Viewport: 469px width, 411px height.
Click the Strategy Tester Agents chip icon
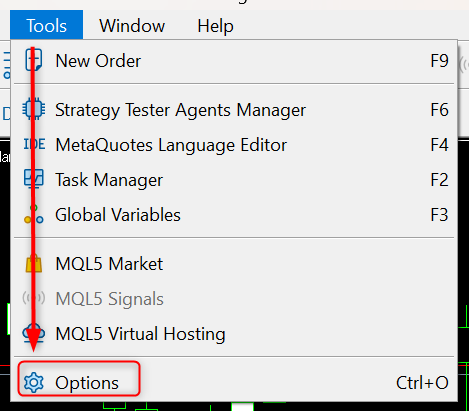pyautogui.click(x=34, y=109)
